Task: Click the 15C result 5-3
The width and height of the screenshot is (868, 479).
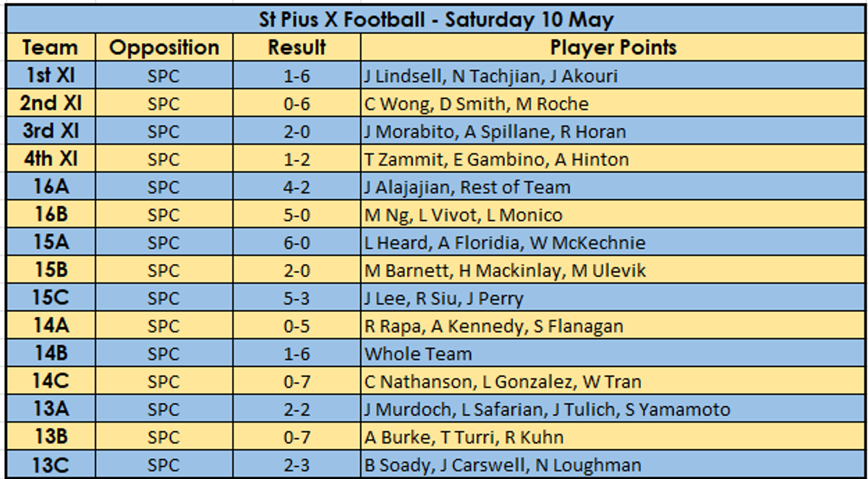Action: 297,298
